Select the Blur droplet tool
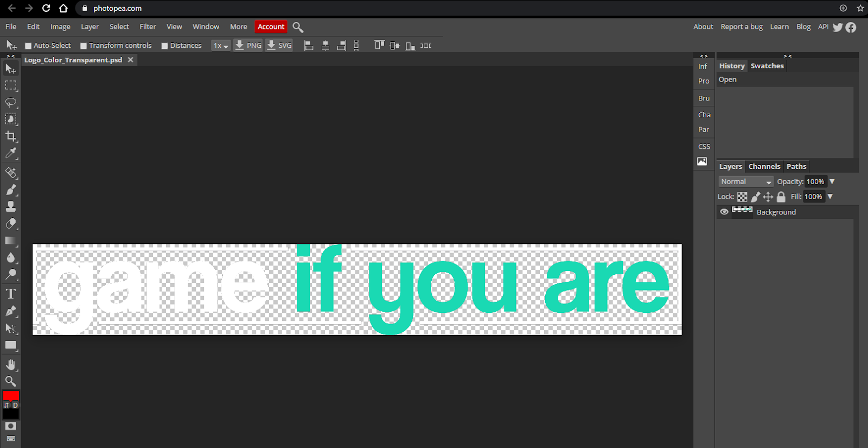This screenshot has width=868, height=448. click(11, 257)
